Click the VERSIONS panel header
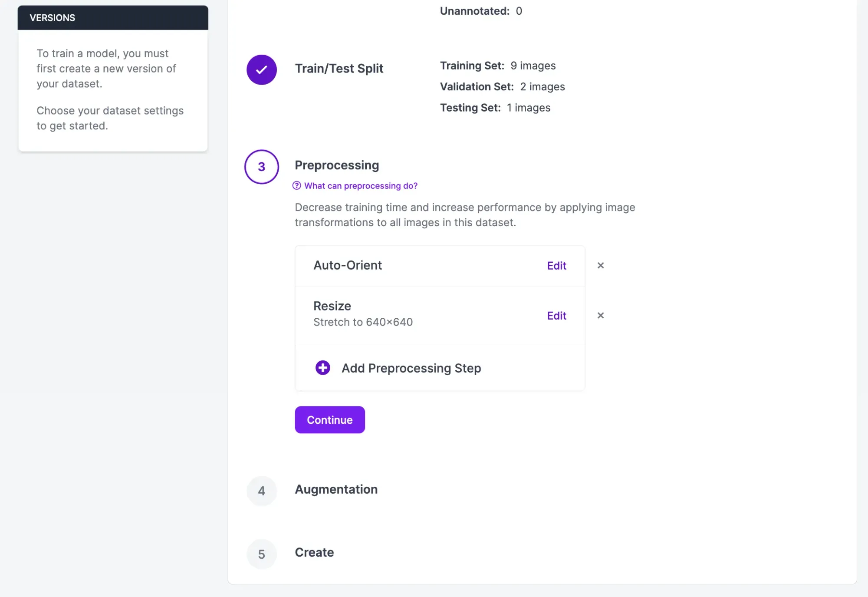This screenshot has width=868, height=597. [113, 18]
